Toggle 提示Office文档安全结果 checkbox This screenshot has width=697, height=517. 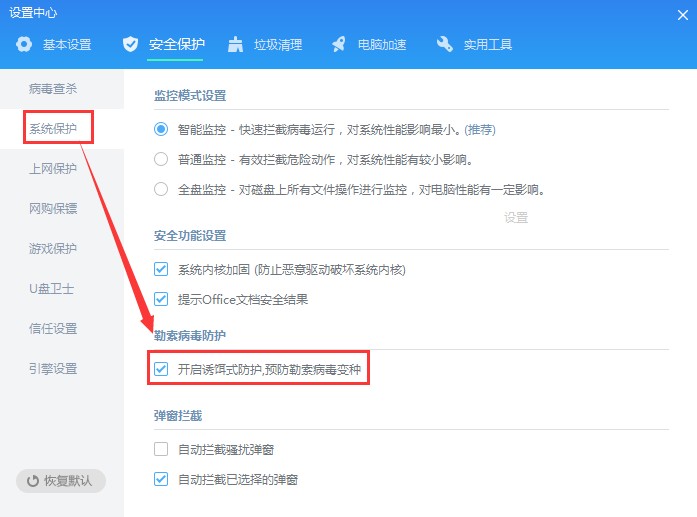point(161,299)
